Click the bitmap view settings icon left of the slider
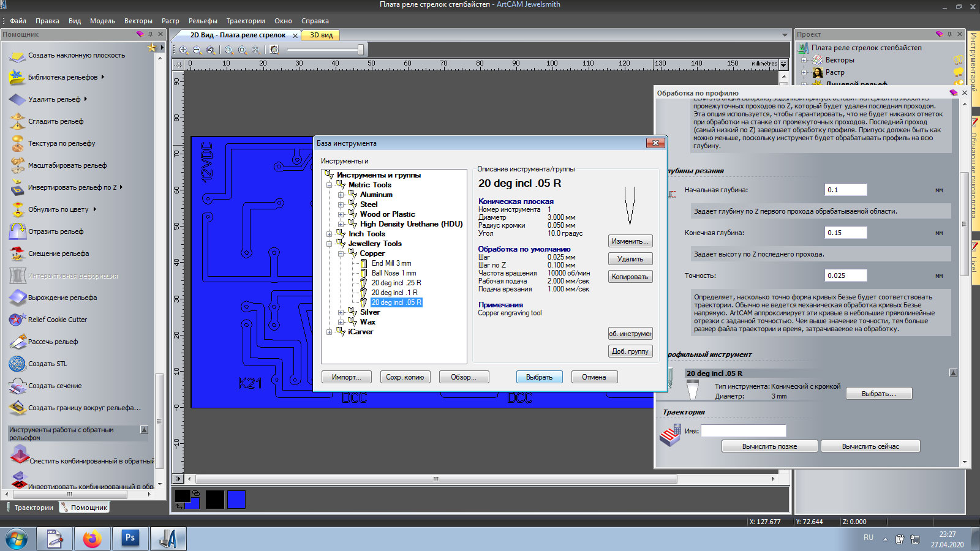This screenshot has width=980, height=551. pyautogui.click(x=274, y=50)
